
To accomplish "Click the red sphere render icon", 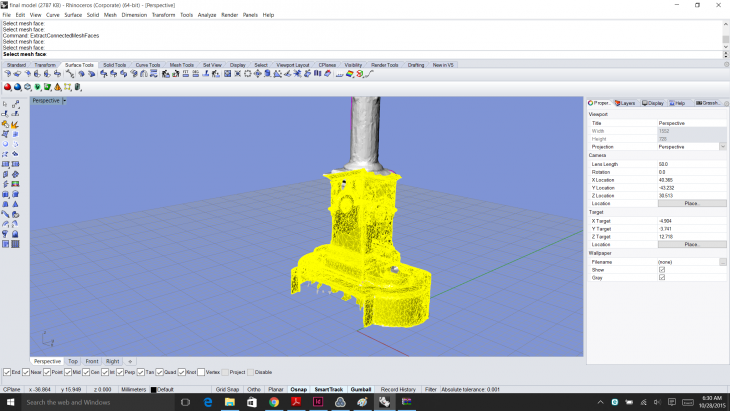I will click(x=9, y=87).
